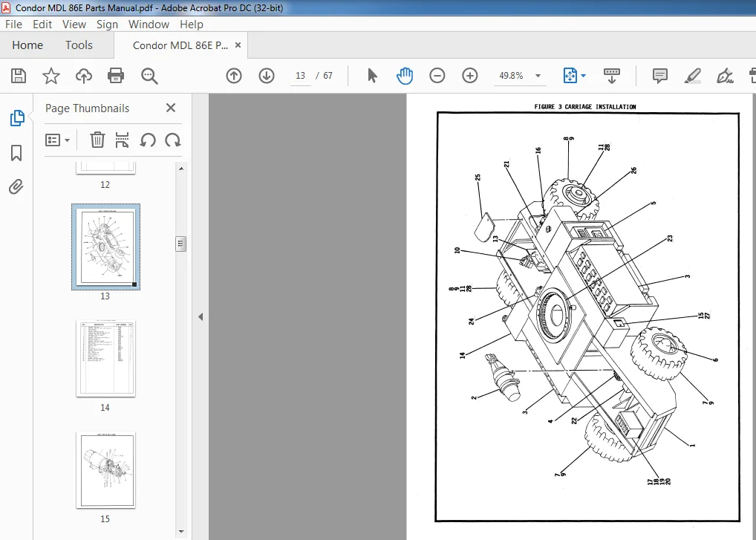Go to next page arrow
Viewport: 756px width, 540px height.
[x=267, y=76]
